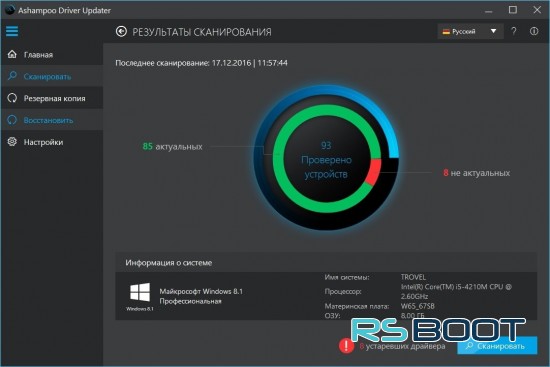Click the 8 устаревших драйвера link
550x367 pixels.
pos(402,346)
